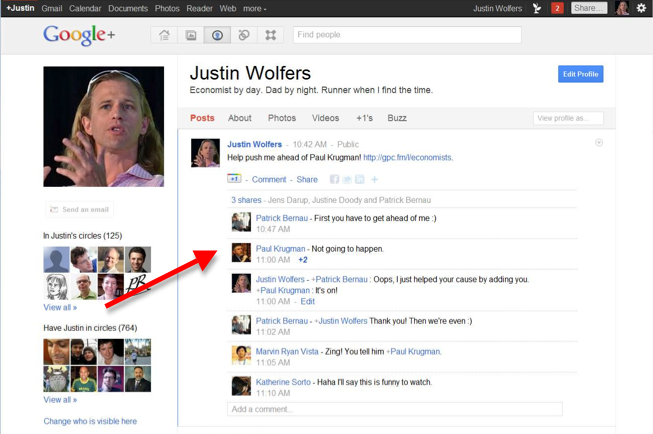This screenshot has height=434, width=653.
Task: Open Calendar from the top bar
Action: tap(85, 8)
